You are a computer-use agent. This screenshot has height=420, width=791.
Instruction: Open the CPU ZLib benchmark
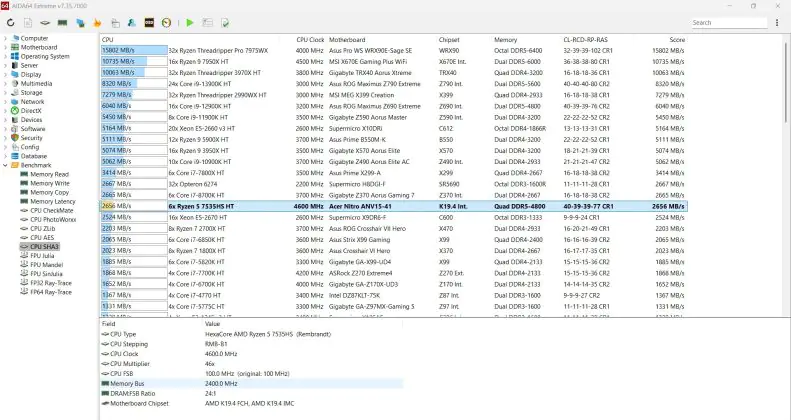coord(43,229)
